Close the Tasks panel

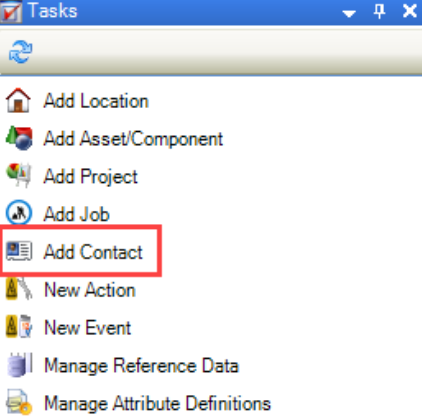pos(410,11)
